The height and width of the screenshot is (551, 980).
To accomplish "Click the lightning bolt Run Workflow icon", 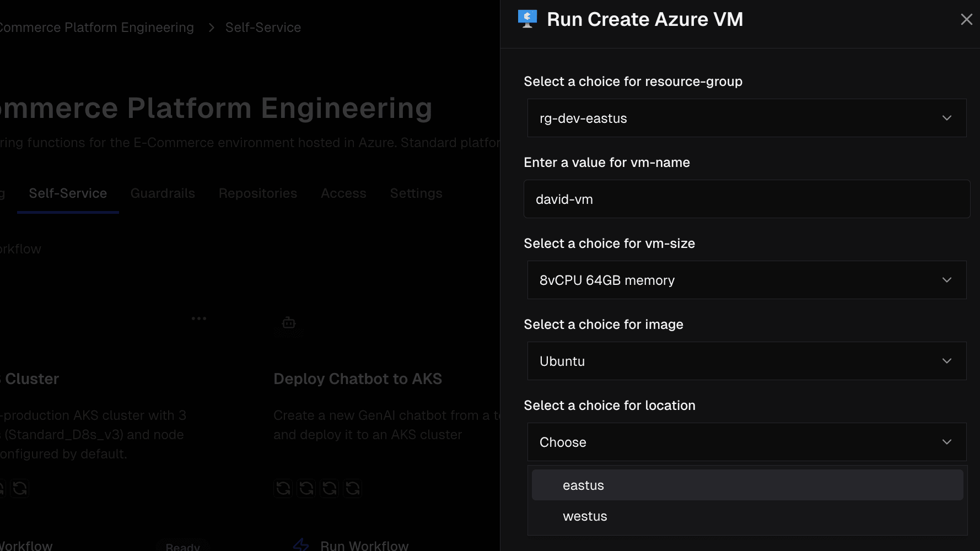I will point(301,545).
